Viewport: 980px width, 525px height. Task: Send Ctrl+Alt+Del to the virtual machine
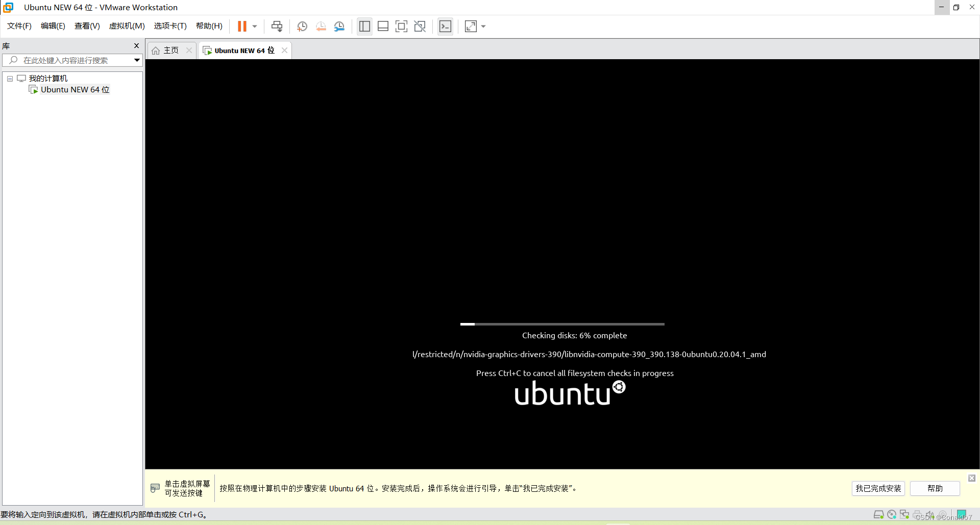tap(277, 26)
